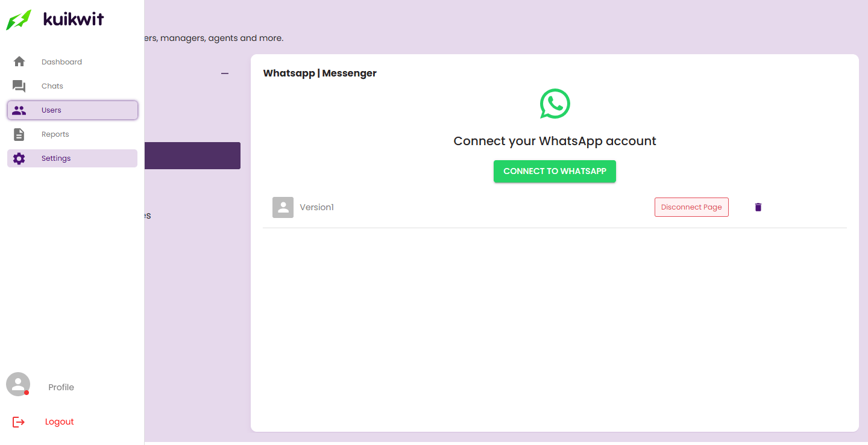Select the Logout link
The height and width of the screenshot is (445, 868).
[x=59, y=422]
